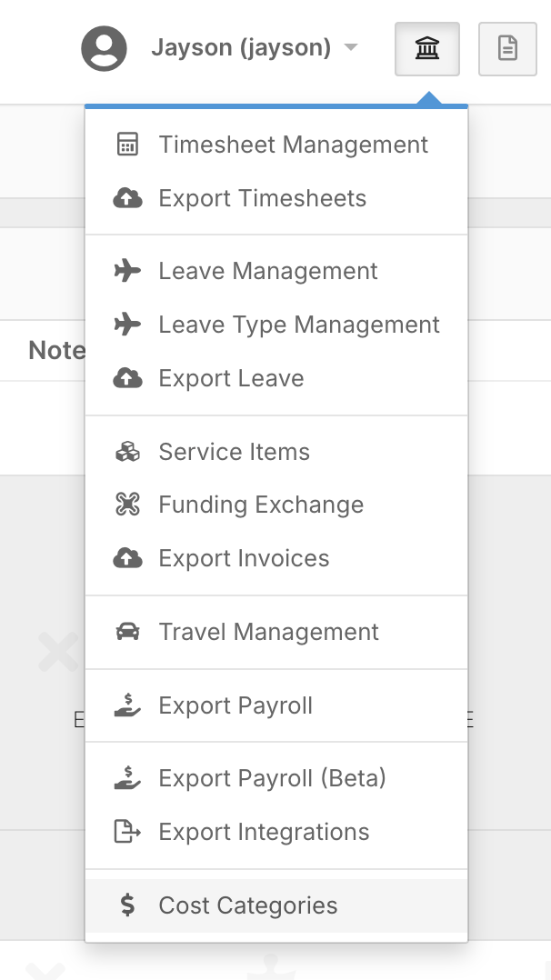Click the user avatar icon
Image resolution: width=551 pixels, height=980 pixels.
[x=104, y=49]
